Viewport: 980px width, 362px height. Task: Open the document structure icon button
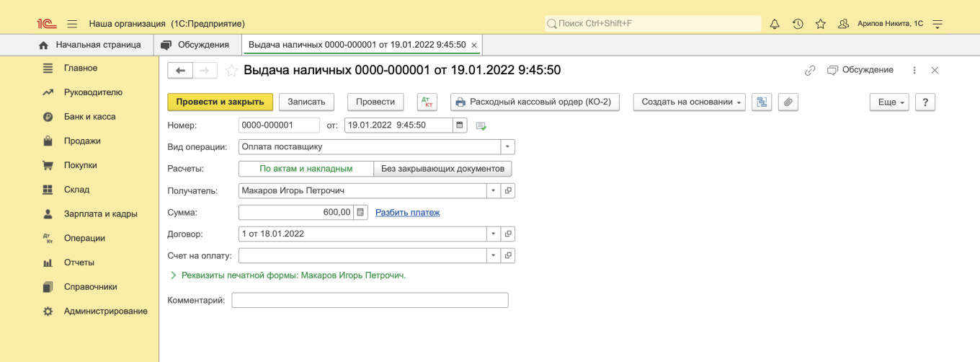pyautogui.click(x=761, y=102)
